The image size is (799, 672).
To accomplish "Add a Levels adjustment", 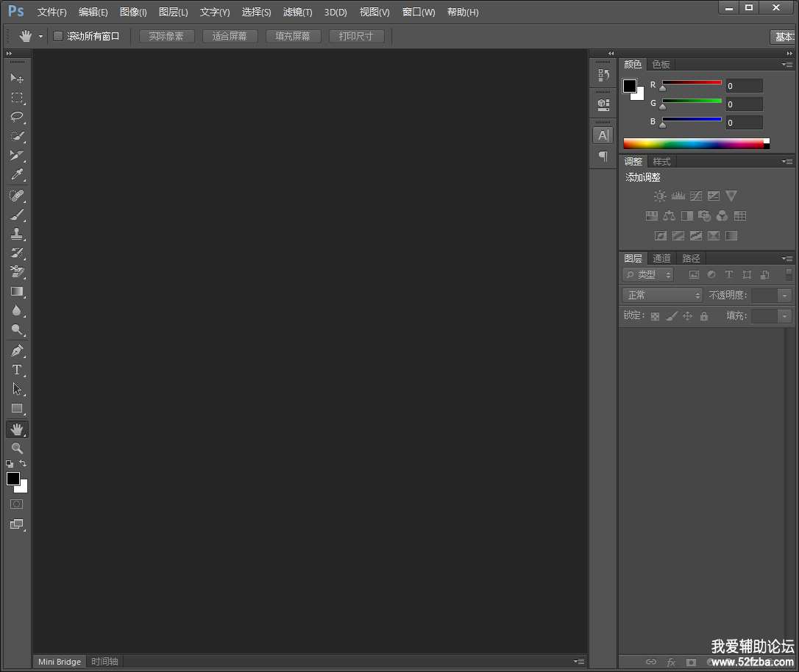I will (678, 196).
